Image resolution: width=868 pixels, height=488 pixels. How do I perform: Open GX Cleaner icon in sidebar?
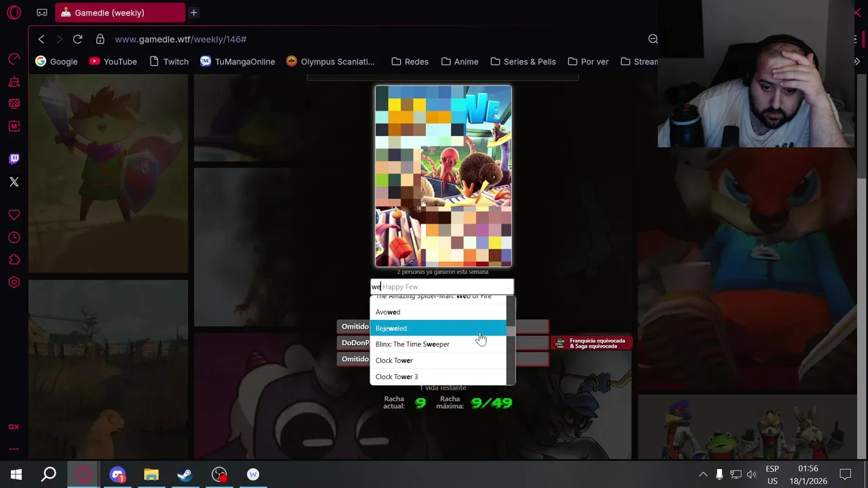14,82
